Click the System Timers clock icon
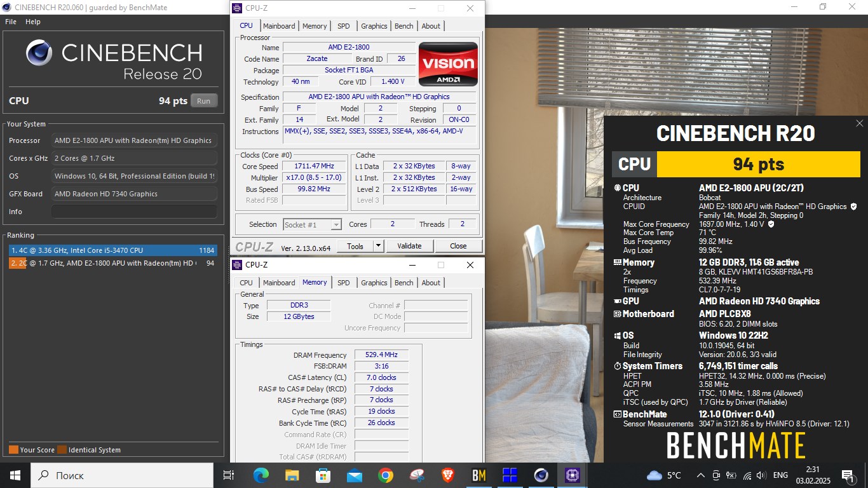868x488 pixels. [x=617, y=366]
